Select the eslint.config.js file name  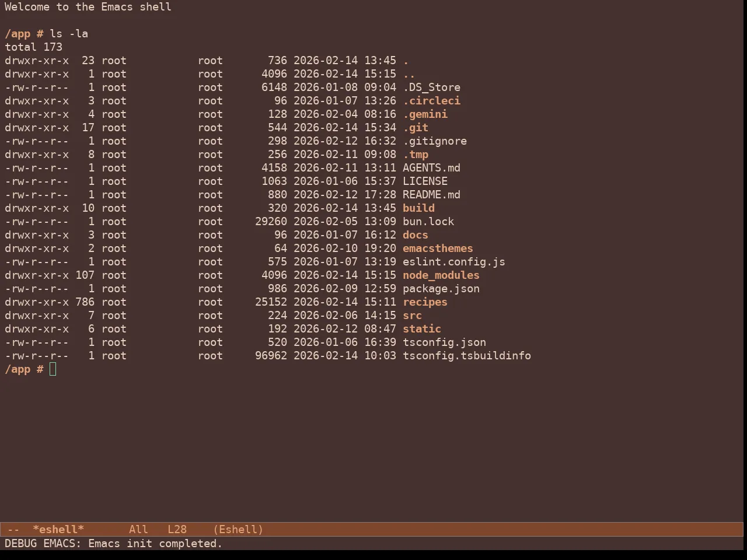point(454,262)
